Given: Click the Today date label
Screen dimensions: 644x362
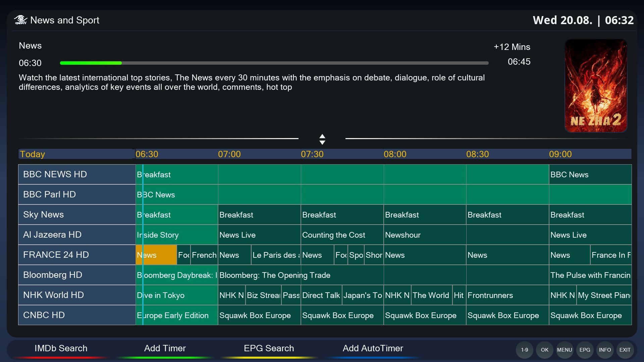Looking at the screenshot, I should (33, 154).
